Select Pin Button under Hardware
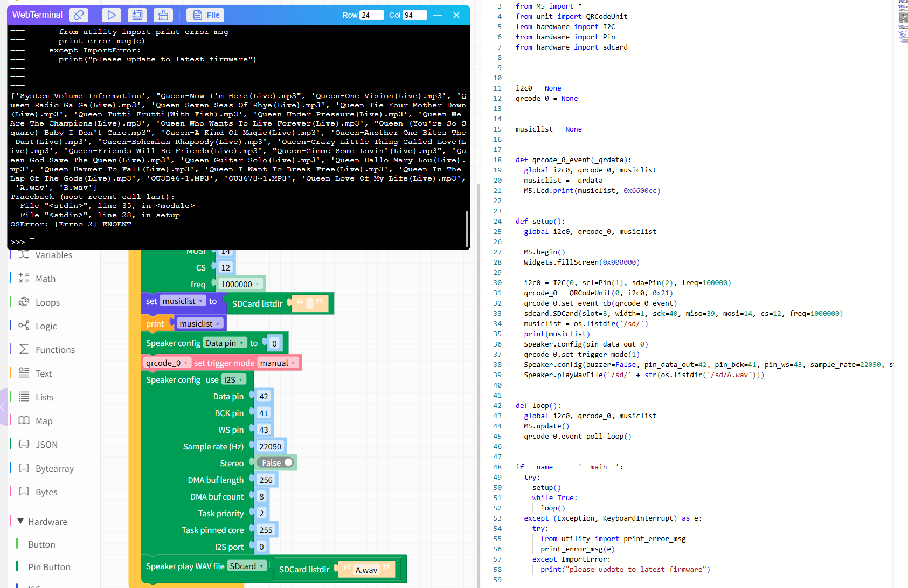Image resolution: width=908 pixels, height=588 pixels. [49, 567]
